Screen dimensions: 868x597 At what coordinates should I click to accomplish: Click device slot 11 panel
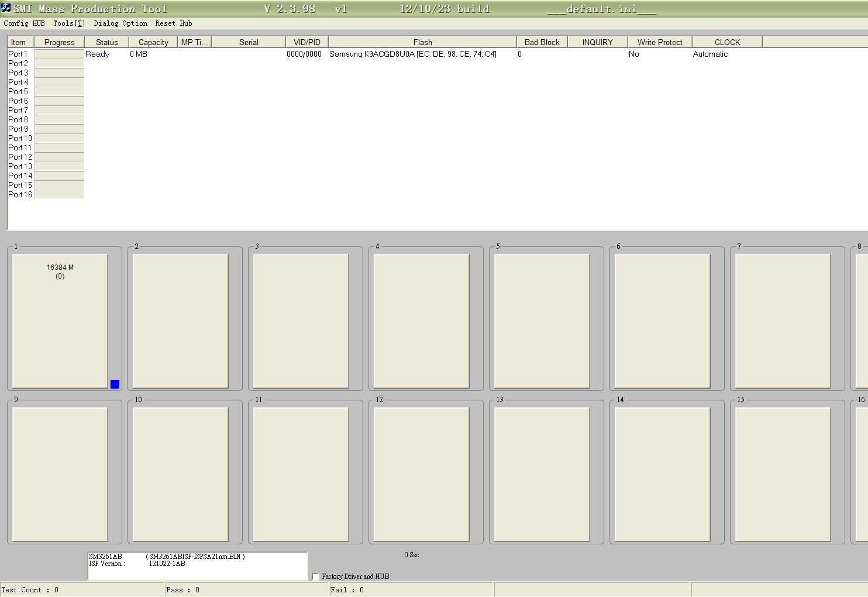301,474
